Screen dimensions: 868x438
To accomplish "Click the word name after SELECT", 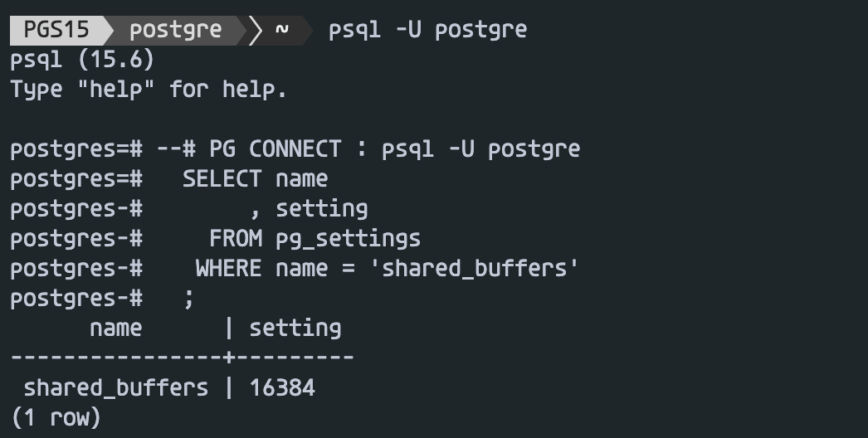I will [301, 179].
